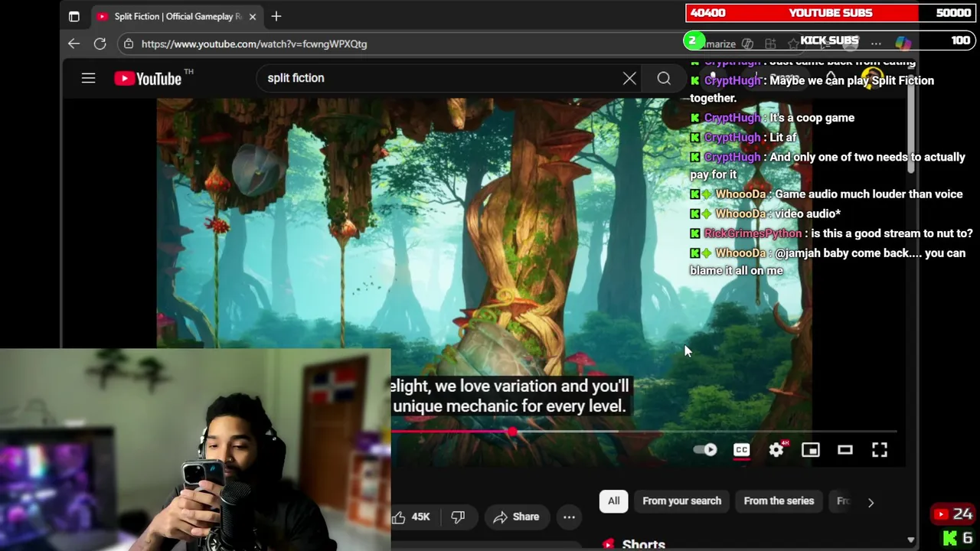Run search with the magnifier button
The height and width of the screenshot is (551, 980).
point(664,78)
